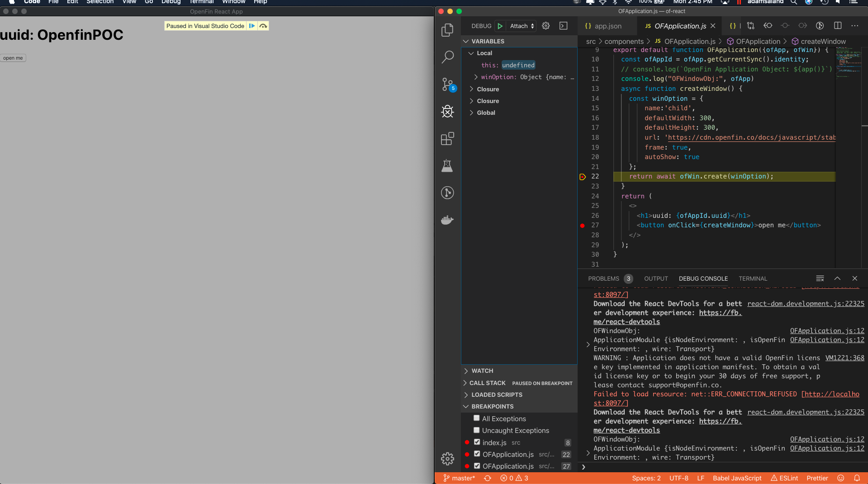Open Search in the activity bar
The height and width of the screenshot is (484, 868).
point(447,57)
